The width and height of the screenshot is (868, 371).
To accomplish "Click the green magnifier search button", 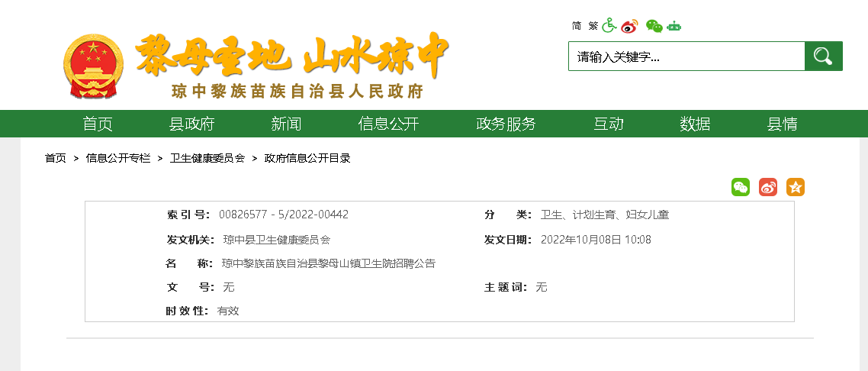I will click(x=823, y=56).
